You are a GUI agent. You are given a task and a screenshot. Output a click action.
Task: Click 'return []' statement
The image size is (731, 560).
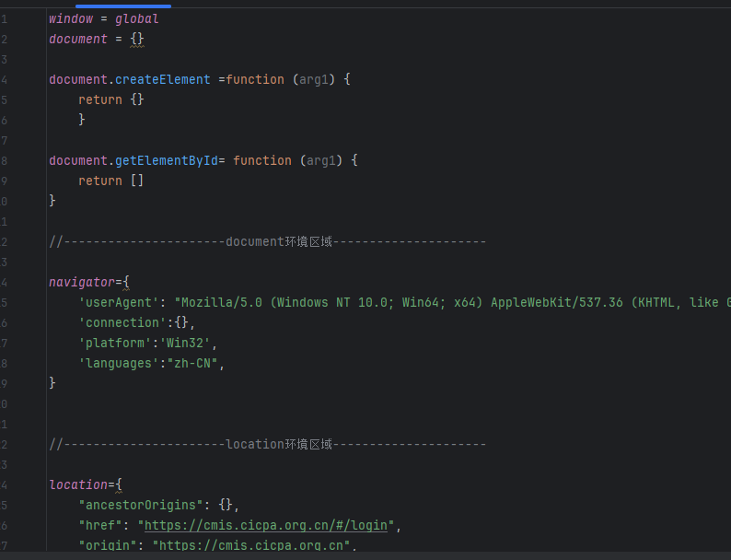(111, 181)
